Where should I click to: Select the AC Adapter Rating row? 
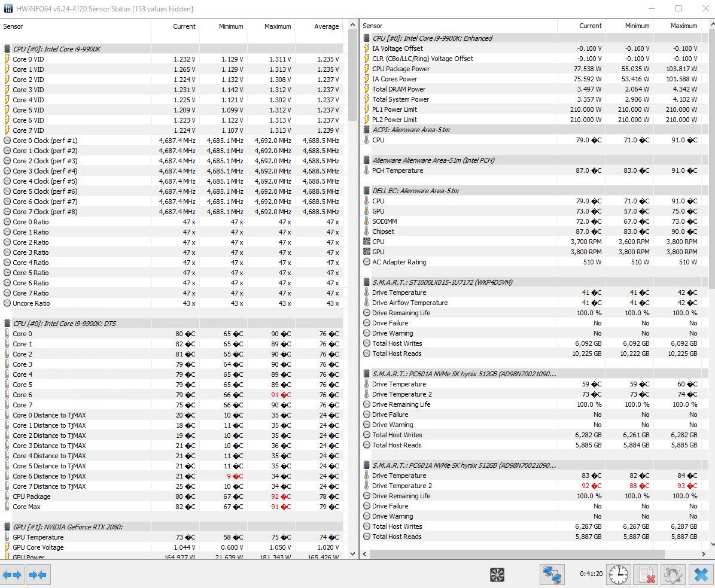(x=399, y=262)
